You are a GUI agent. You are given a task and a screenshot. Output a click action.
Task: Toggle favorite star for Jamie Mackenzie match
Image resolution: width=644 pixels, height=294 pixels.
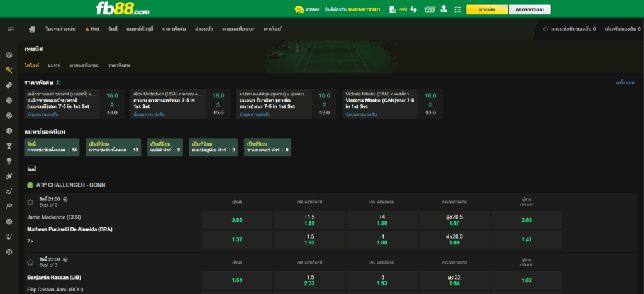[x=30, y=202]
